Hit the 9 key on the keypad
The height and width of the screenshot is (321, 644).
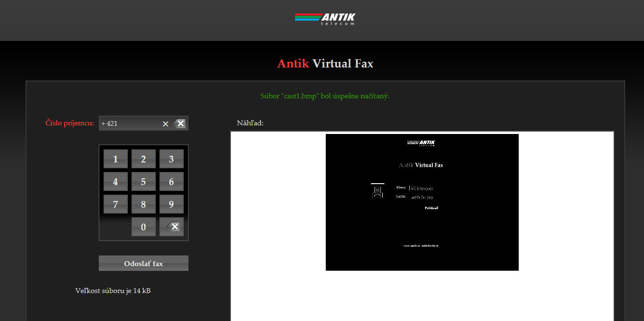[x=171, y=204]
